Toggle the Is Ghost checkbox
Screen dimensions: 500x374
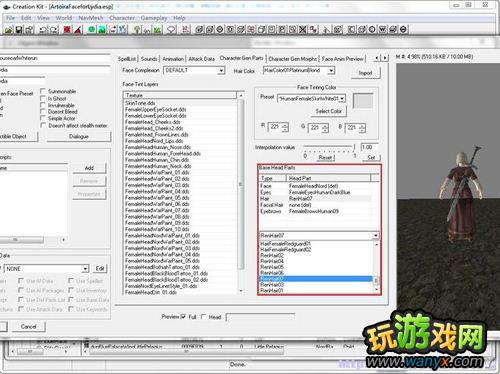pos(43,98)
